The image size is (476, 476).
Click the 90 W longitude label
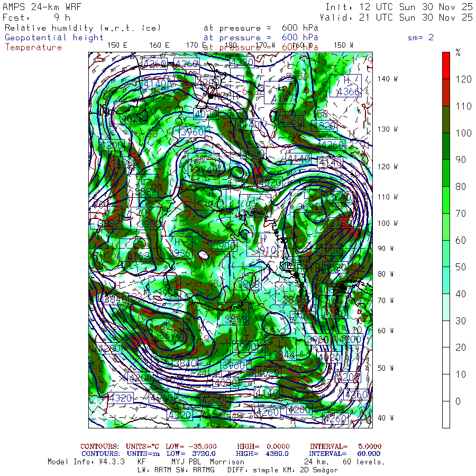(x=385, y=249)
